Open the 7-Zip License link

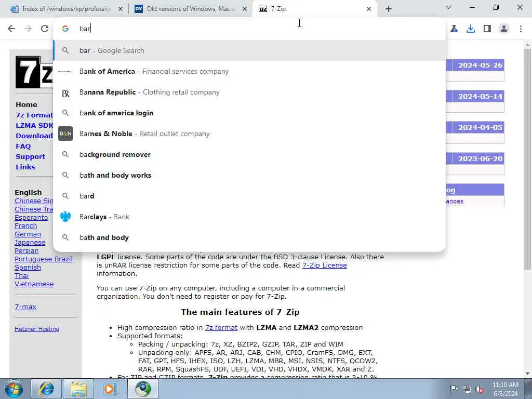click(x=324, y=265)
